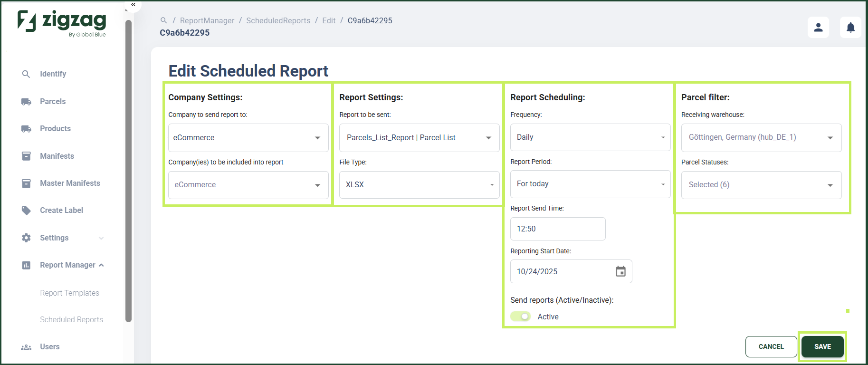Open Report Templates submenu item

point(69,293)
